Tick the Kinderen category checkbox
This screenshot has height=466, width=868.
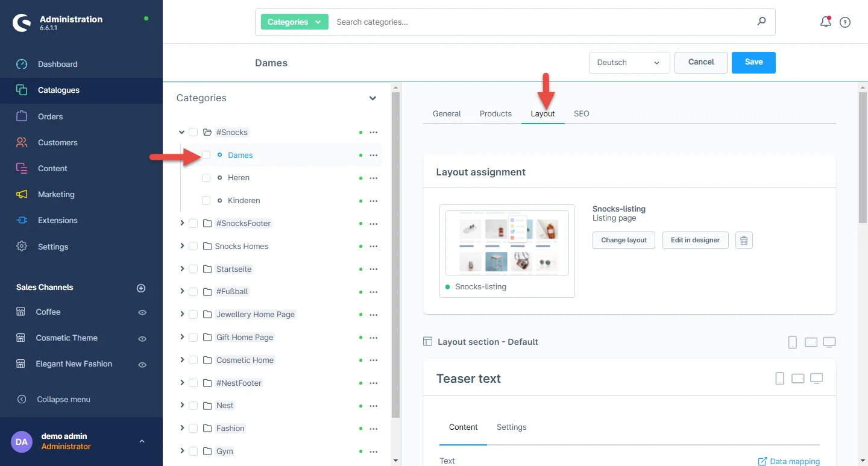(206, 201)
